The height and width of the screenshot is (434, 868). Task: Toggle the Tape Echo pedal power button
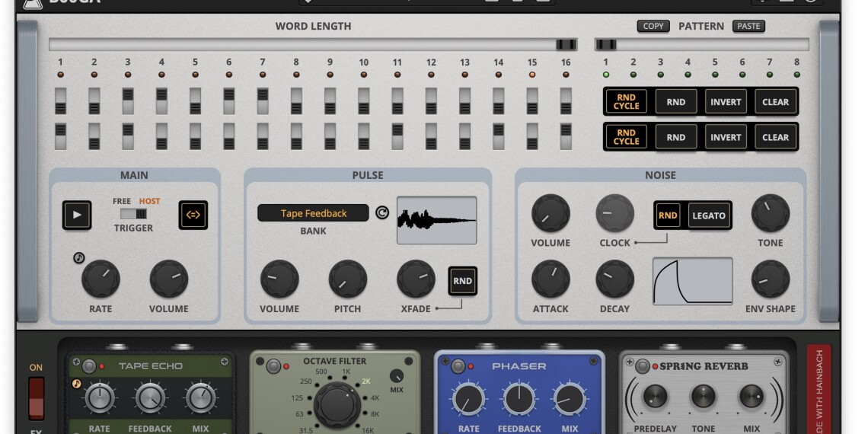click(x=89, y=366)
